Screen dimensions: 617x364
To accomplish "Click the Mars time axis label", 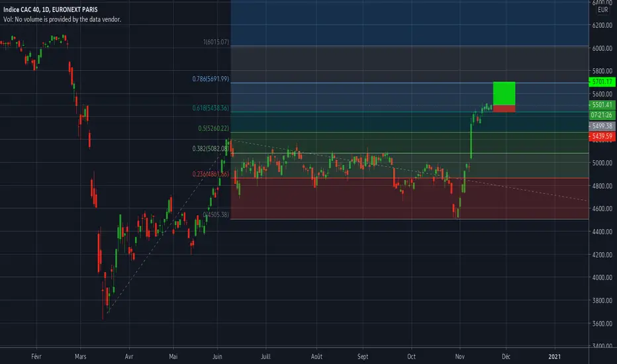I will pos(80,357).
